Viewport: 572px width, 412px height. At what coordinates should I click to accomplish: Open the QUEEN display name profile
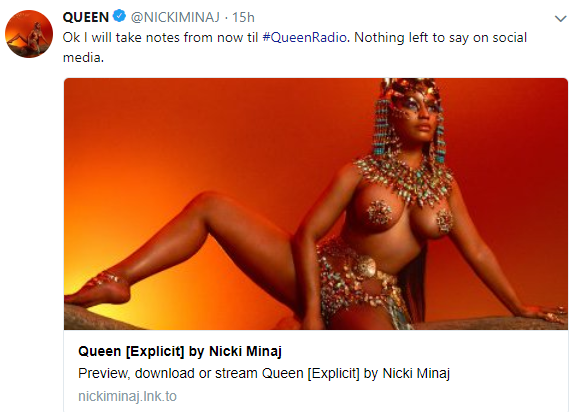click(86, 17)
